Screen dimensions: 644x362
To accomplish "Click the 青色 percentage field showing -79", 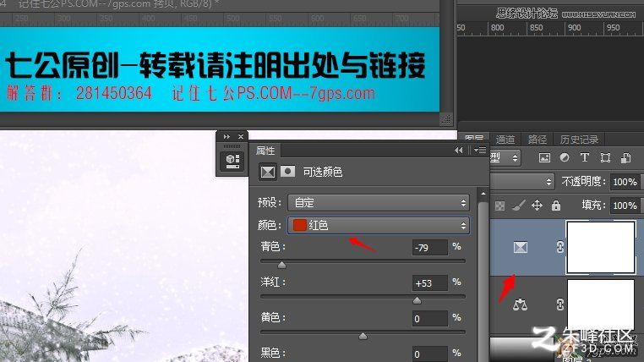I will point(429,247).
